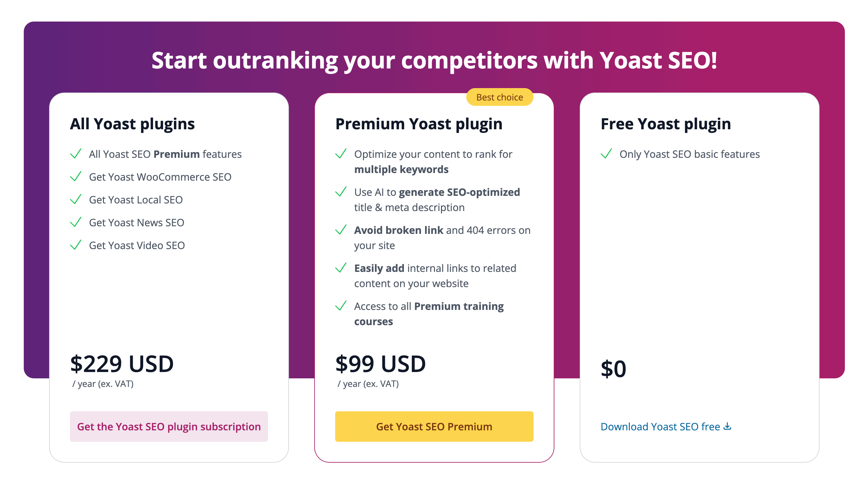This screenshot has height=488, width=868.
Task: Click the Best choice badge
Action: click(499, 97)
